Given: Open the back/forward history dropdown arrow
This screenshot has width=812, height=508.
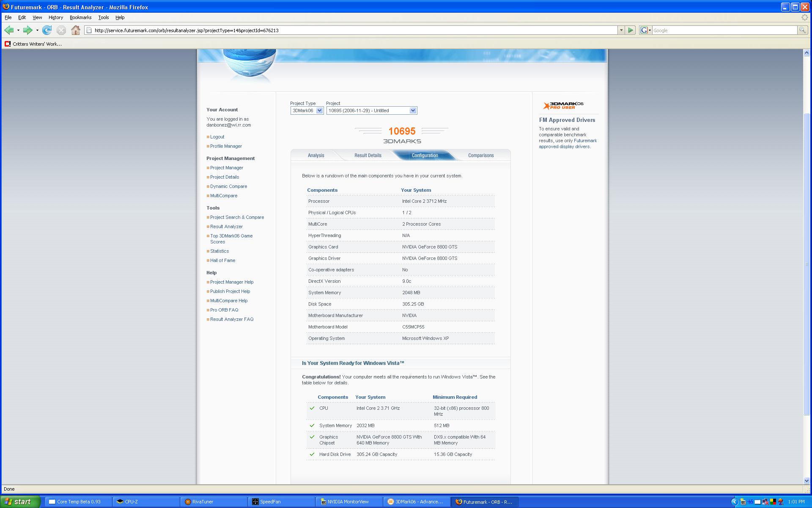Looking at the screenshot, I should (x=37, y=30).
